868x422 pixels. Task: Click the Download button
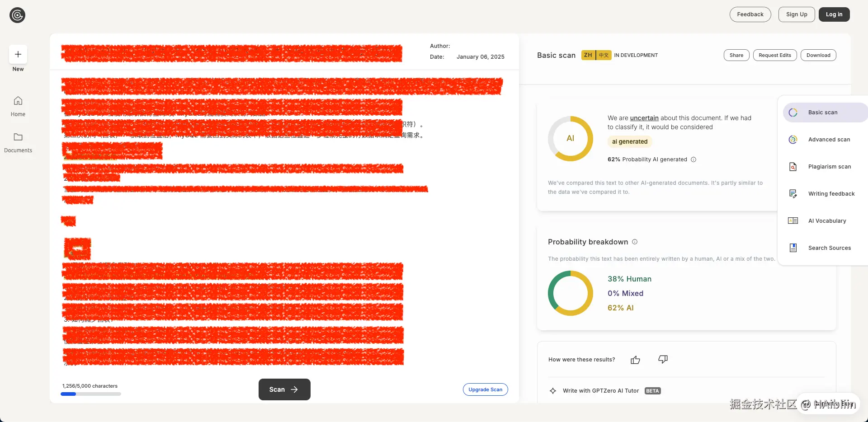click(818, 55)
